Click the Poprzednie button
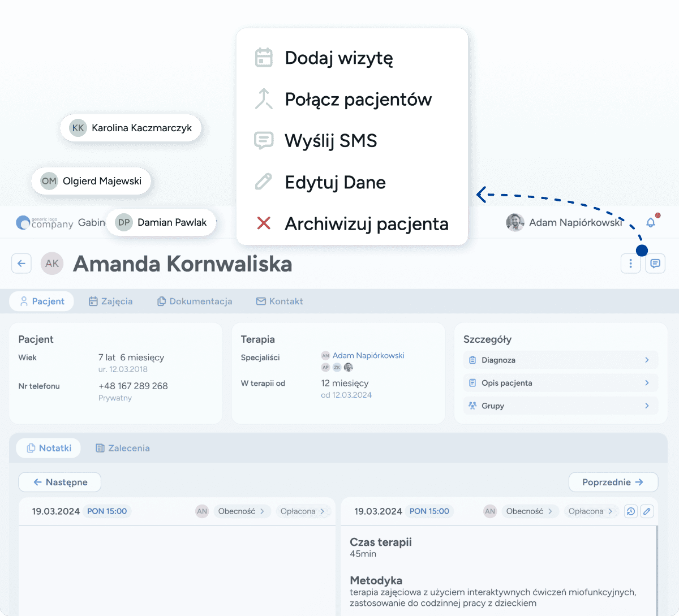 [613, 483]
